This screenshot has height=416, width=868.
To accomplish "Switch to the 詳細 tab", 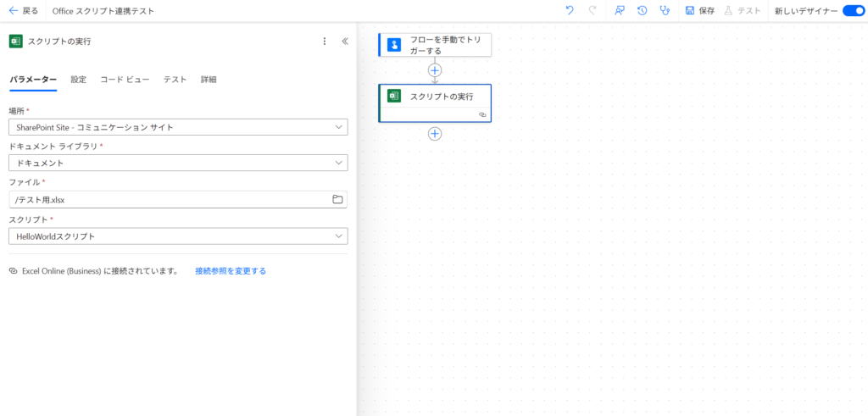I will [x=209, y=79].
